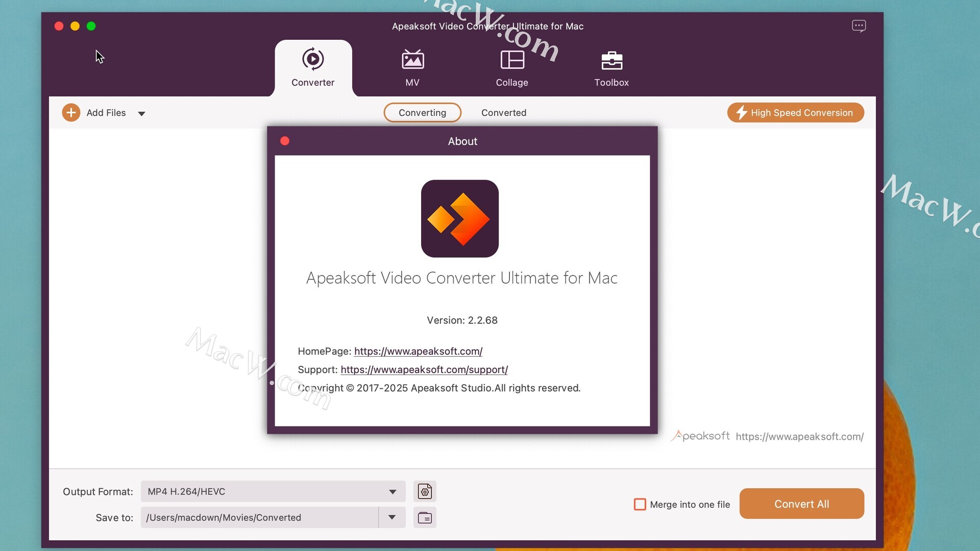Viewport: 980px width, 551px height.
Task: Minimize the main window with yellow button
Action: tap(75, 26)
